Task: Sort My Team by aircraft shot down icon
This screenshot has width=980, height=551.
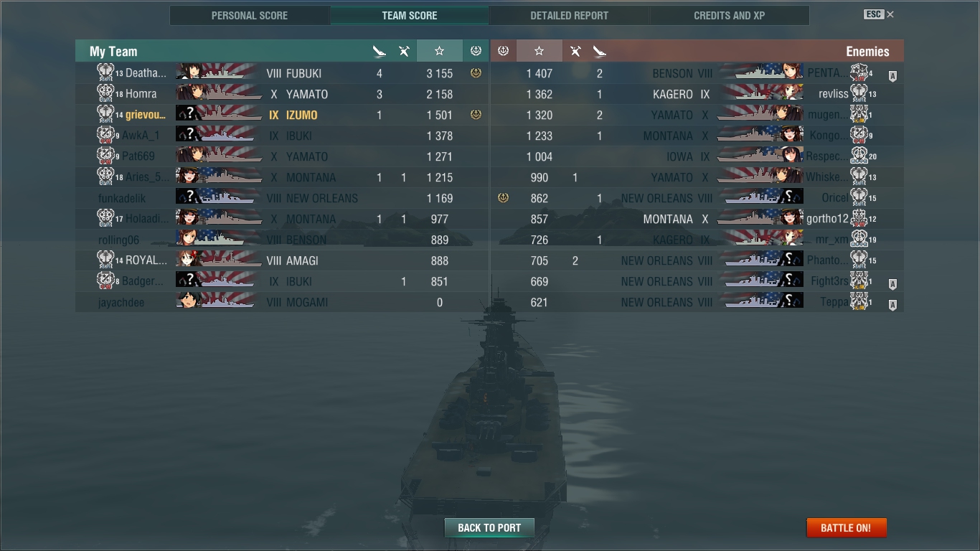Action: click(x=404, y=51)
